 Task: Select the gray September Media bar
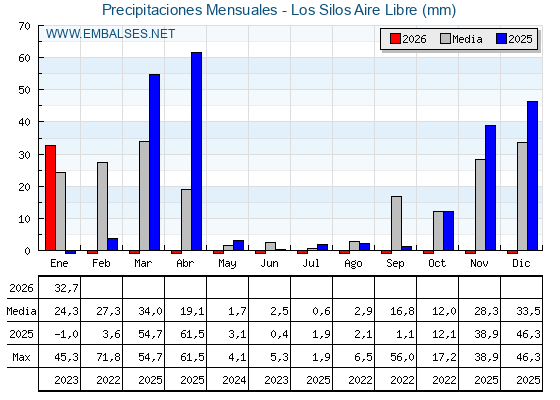pos(396,223)
